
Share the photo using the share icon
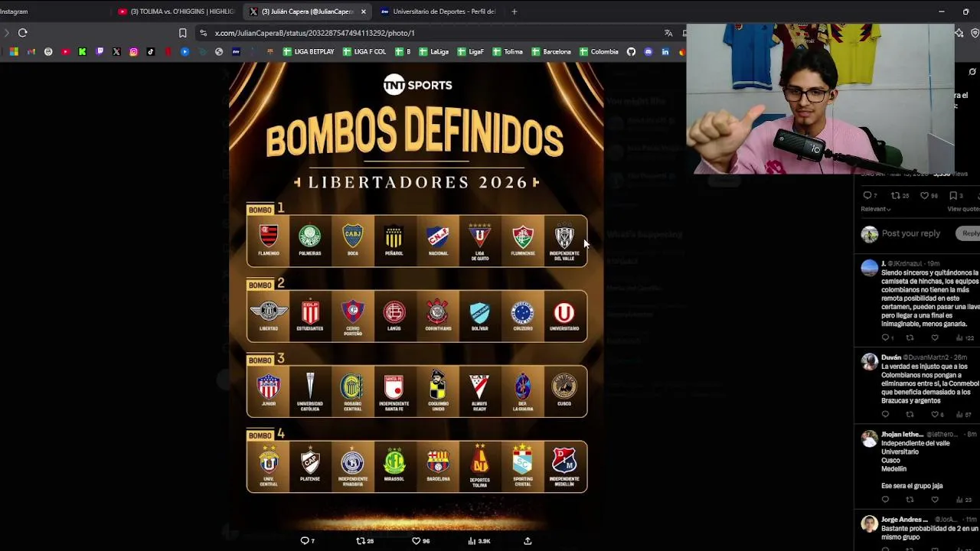[528, 541]
